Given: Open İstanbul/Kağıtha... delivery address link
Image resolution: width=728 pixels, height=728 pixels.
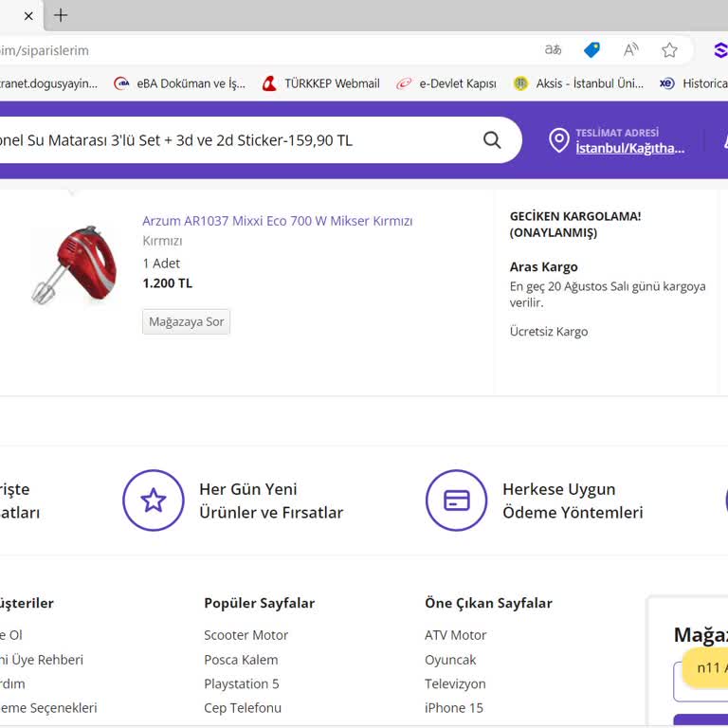Looking at the screenshot, I should point(630,149).
